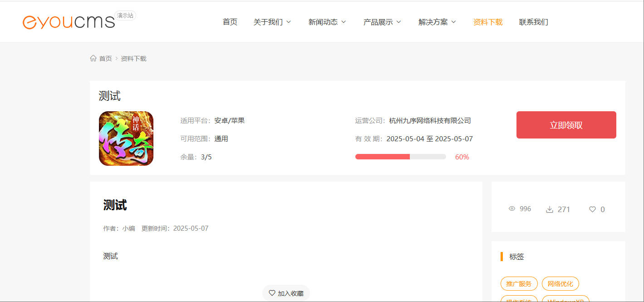Expand the 解决方案 dropdown chevron
Screen dimensions: 644x302
[x=453, y=22]
